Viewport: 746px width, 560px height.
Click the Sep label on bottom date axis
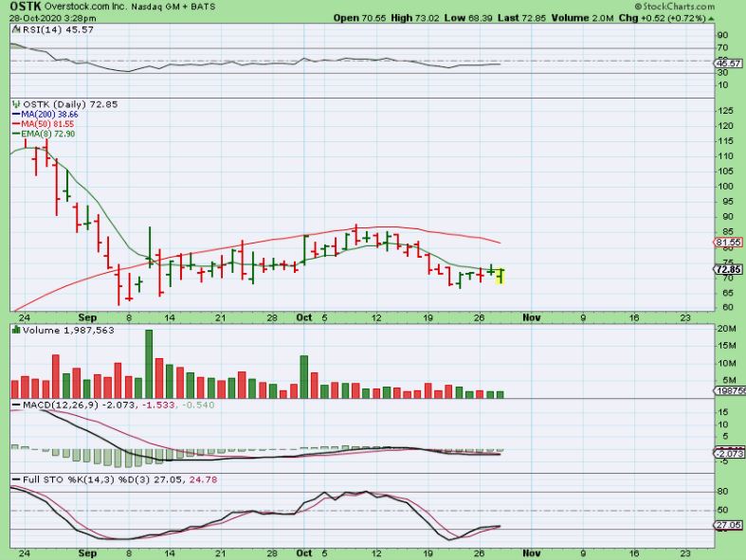point(87,553)
